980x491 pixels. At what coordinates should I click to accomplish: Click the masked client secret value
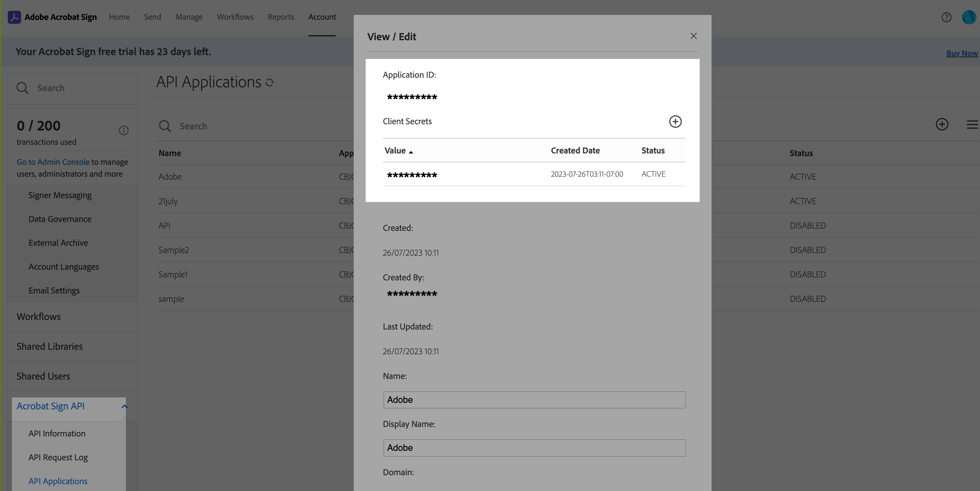pyautogui.click(x=412, y=175)
